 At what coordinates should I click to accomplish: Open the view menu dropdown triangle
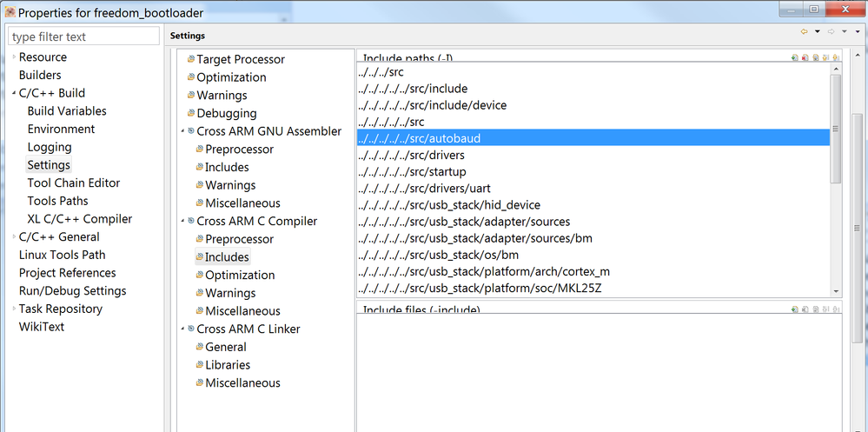pos(858,31)
